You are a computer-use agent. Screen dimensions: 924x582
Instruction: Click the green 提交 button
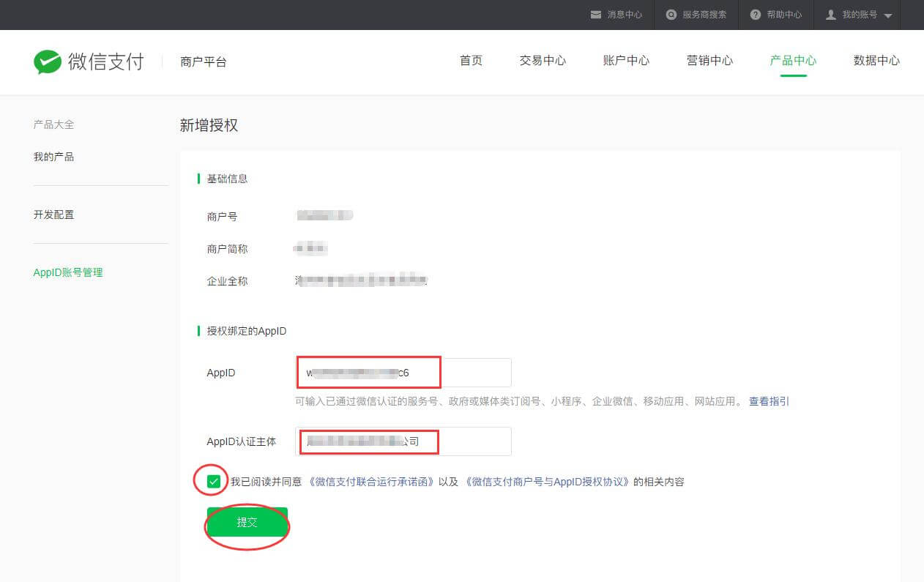247,522
